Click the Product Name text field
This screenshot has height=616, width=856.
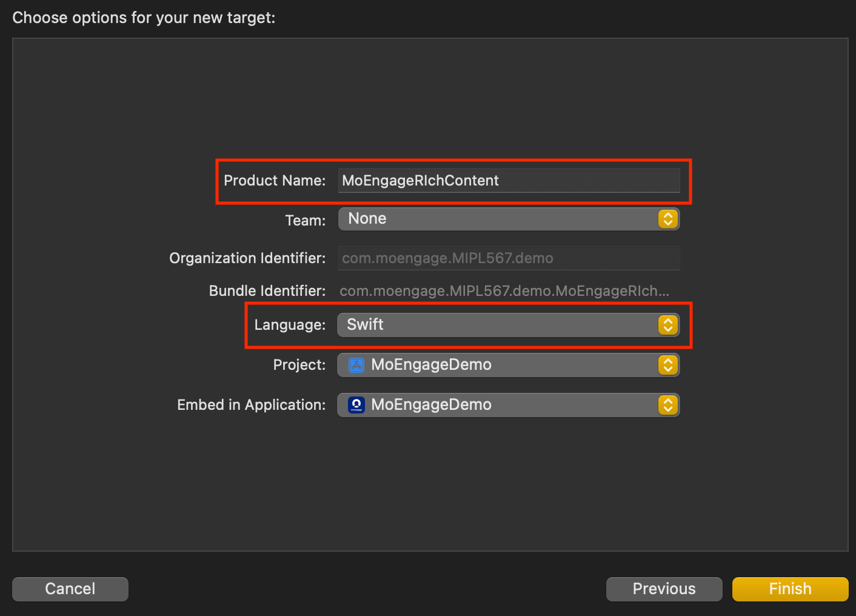coord(508,181)
